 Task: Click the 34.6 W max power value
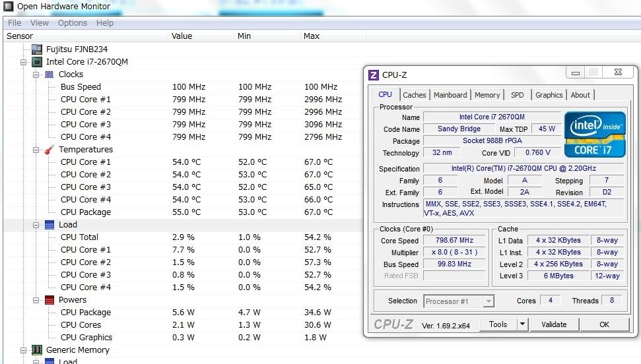coord(318,313)
